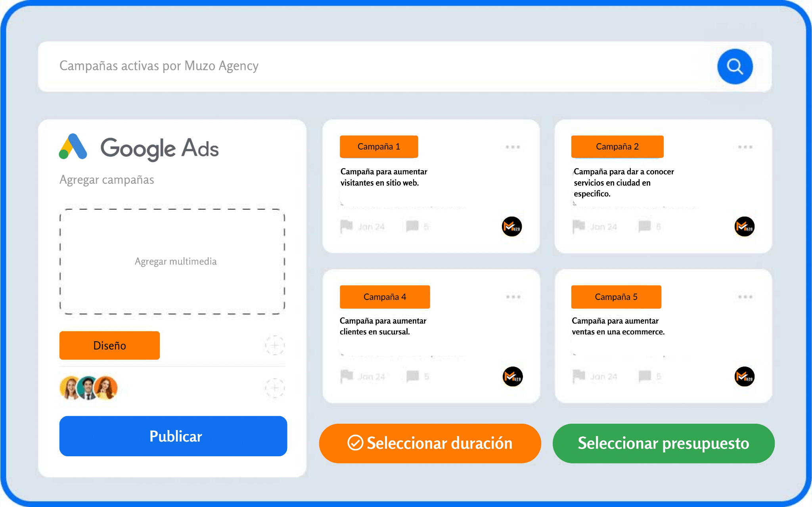Click the Publicar button
This screenshot has width=812, height=507.
click(173, 436)
